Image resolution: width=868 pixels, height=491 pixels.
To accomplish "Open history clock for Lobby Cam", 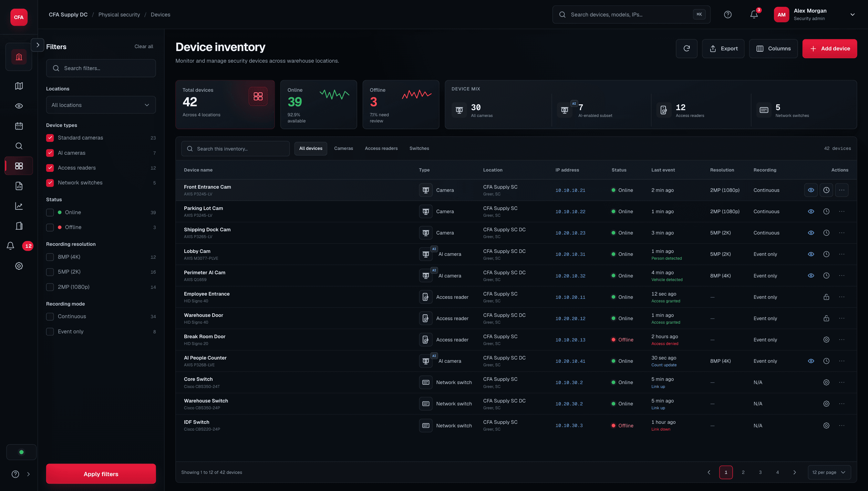I will click(x=826, y=254).
